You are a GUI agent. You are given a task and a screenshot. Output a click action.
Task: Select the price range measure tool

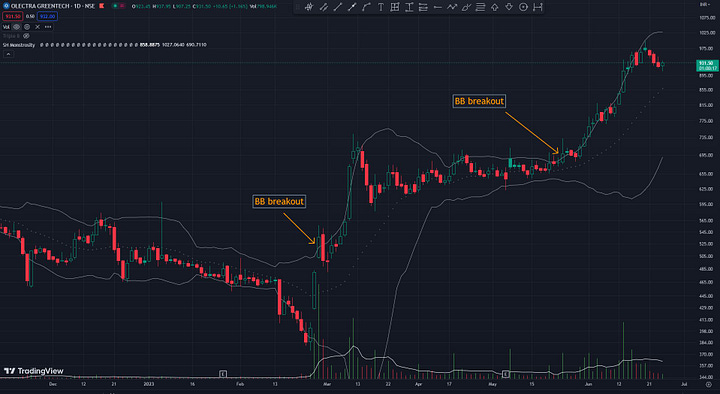pyautogui.click(x=409, y=7)
